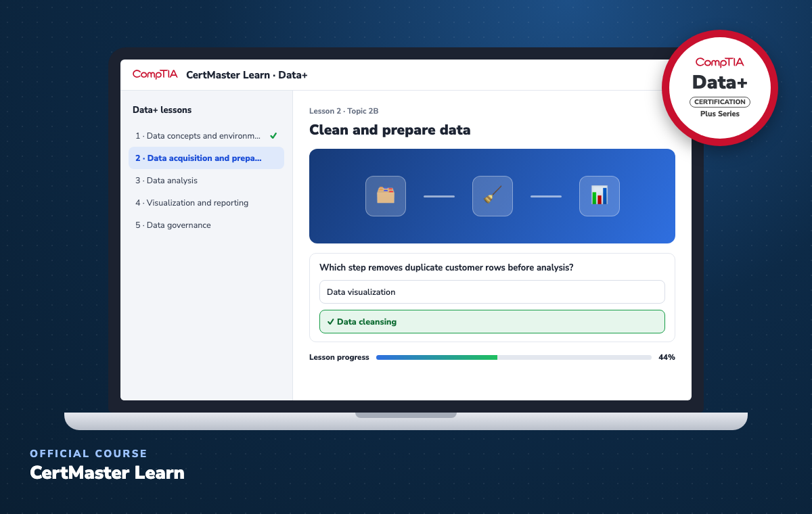Click the bar chart step icon
812x514 pixels.
point(600,196)
